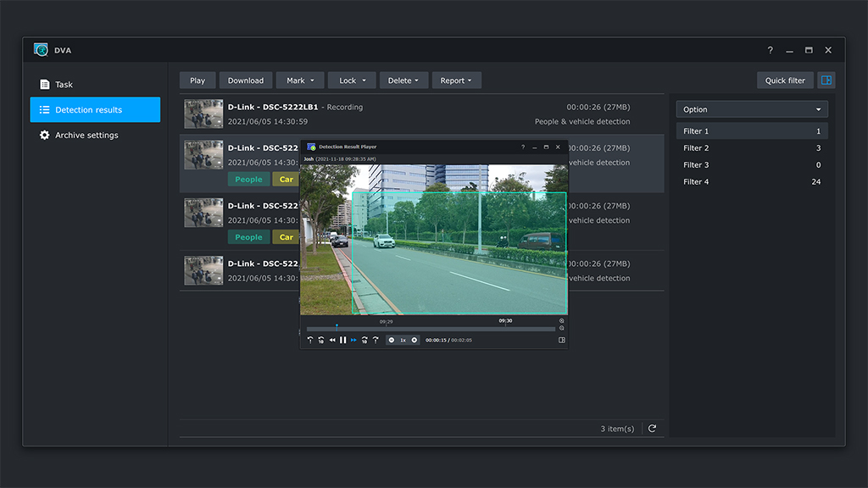Viewport: 868px width, 488px height.
Task: Increase playback speed with the plus button
Action: (415, 340)
